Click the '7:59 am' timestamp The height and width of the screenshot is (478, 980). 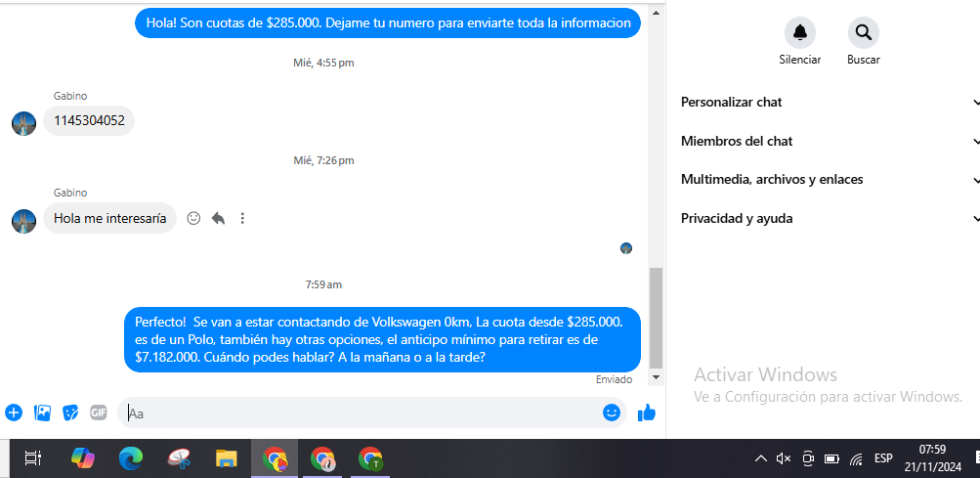click(323, 284)
